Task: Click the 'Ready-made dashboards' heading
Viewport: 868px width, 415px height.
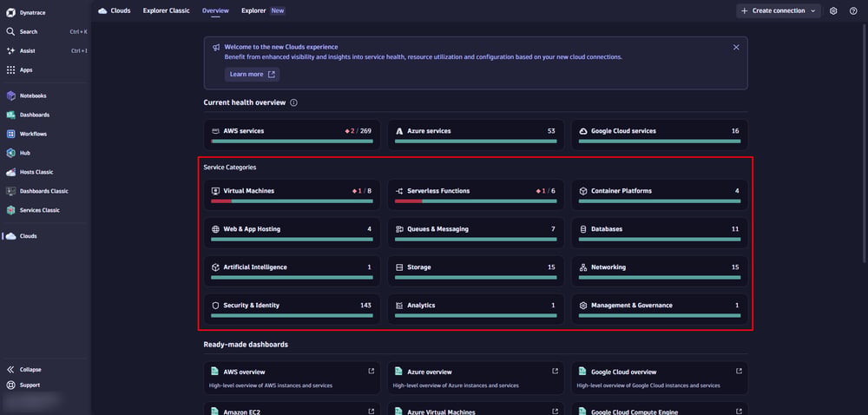Action: pyautogui.click(x=246, y=345)
